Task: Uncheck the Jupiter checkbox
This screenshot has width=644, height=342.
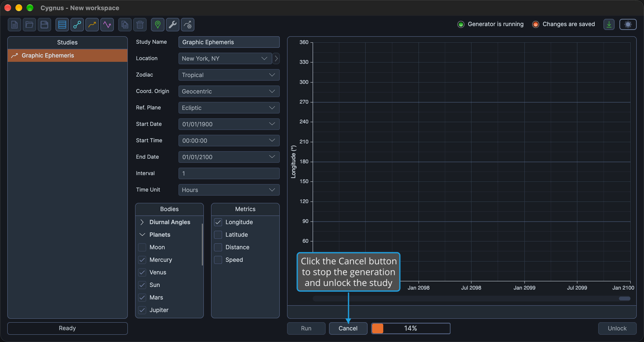Action: [142, 310]
